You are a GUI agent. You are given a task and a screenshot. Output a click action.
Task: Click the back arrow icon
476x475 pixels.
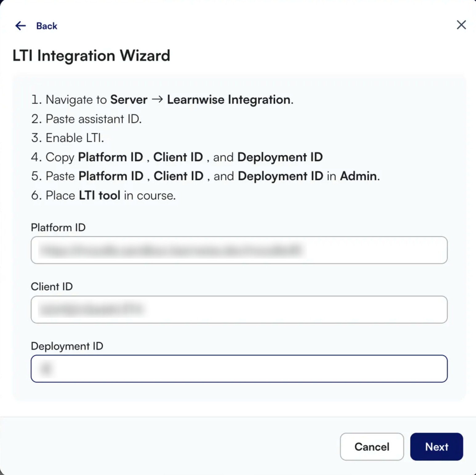tap(21, 26)
